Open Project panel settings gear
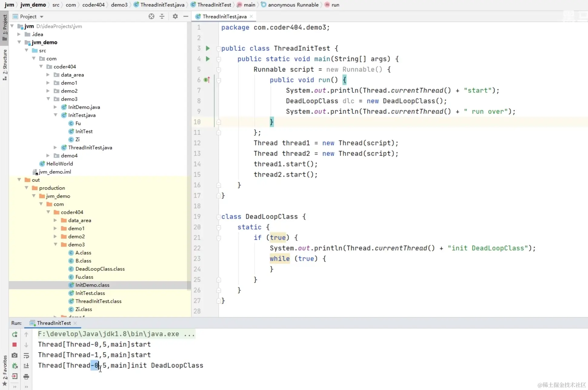Screen dimensions: 588x390 [175, 16]
